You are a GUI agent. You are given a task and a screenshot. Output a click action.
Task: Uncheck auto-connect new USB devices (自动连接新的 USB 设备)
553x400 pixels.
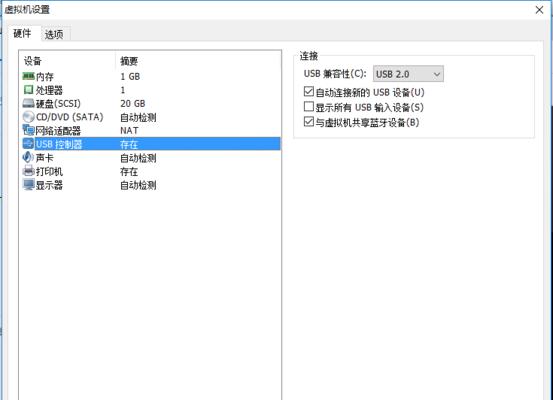[309, 92]
